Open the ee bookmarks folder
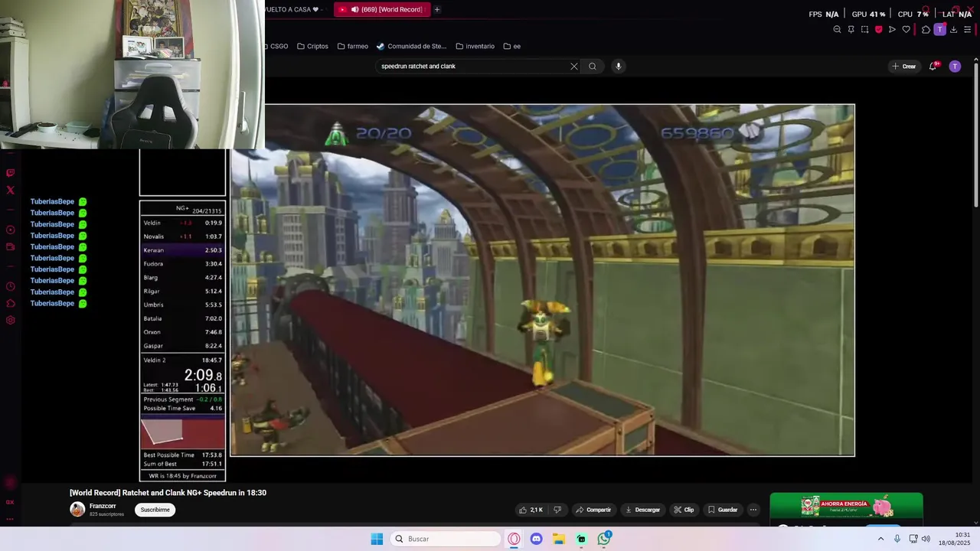980x551 pixels. [512, 46]
